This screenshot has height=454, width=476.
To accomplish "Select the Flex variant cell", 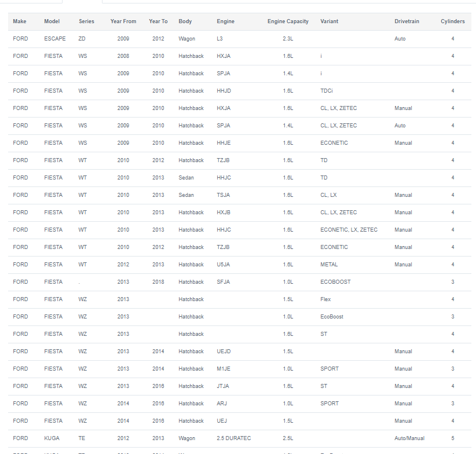I will pos(325,299).
